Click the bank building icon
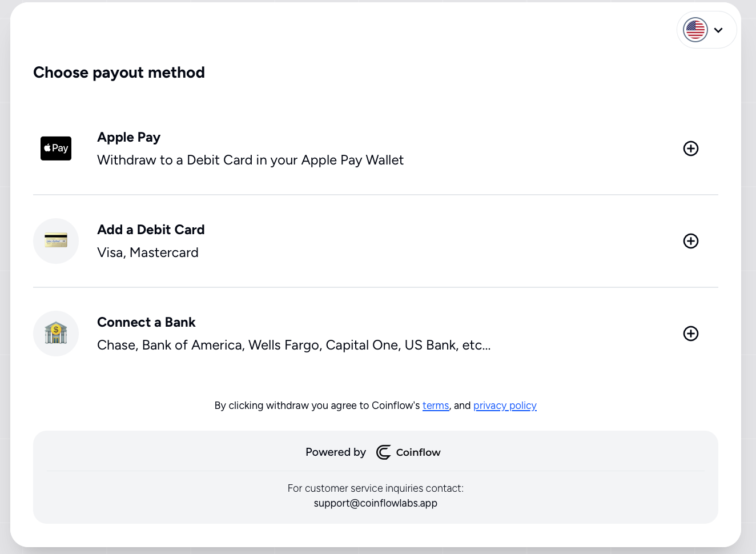This screenshot has height=554, width=756. point(56,334)
